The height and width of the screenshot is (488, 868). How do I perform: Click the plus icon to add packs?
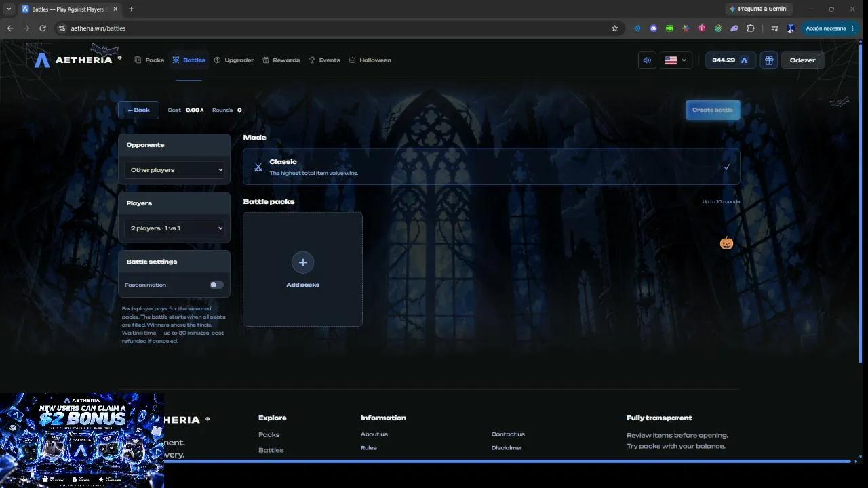pyautogui.click(x=302, y=262)
